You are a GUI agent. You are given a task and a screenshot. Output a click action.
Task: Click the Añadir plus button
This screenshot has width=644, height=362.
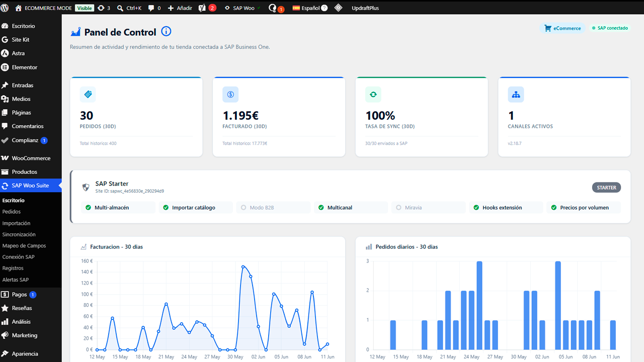click(x=180, y=8)
